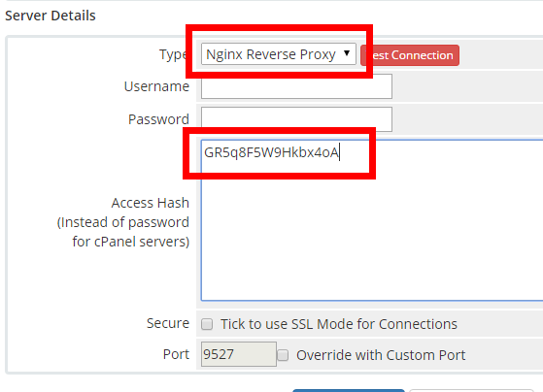Enable the SSL Mode Secure checkbox
This screenshot has height=392, width=543.
tap(207, 324)
